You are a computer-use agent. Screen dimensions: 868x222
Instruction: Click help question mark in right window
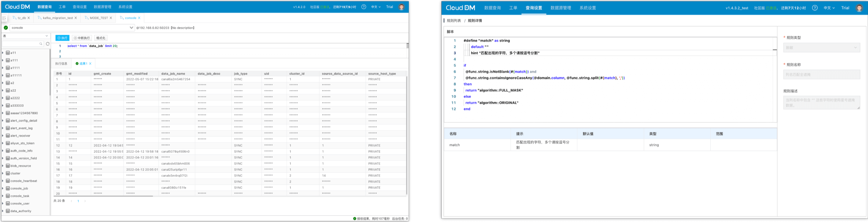coord(814,8)
